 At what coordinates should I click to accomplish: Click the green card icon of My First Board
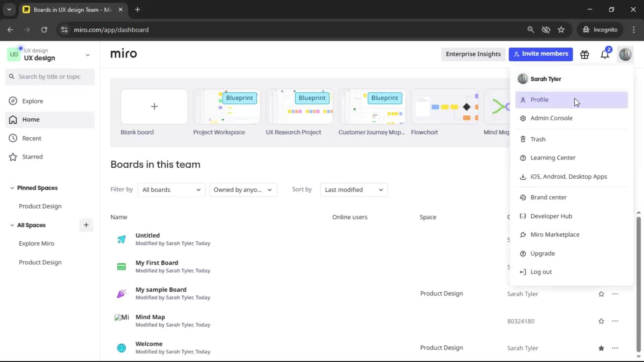click(x=121, y=266)
